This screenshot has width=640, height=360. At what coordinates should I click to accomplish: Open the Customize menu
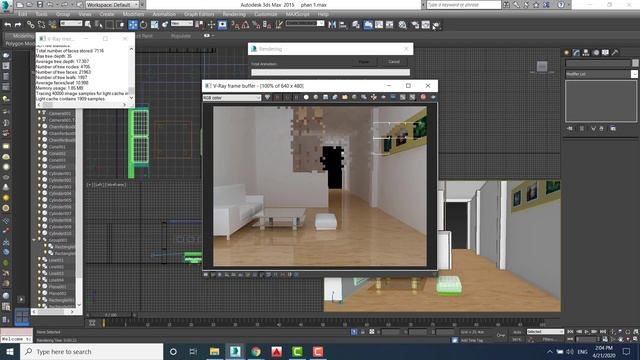[x=266, y=14]
